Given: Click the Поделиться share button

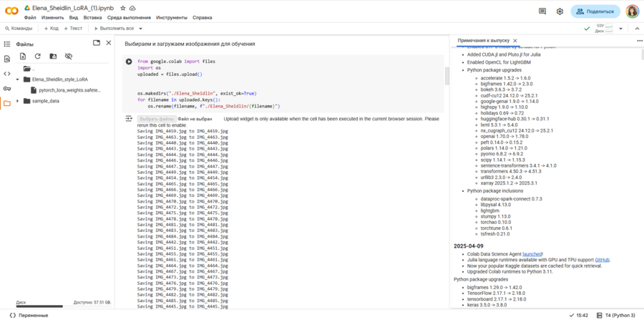Looking at the screenshot, I should 595,11.
